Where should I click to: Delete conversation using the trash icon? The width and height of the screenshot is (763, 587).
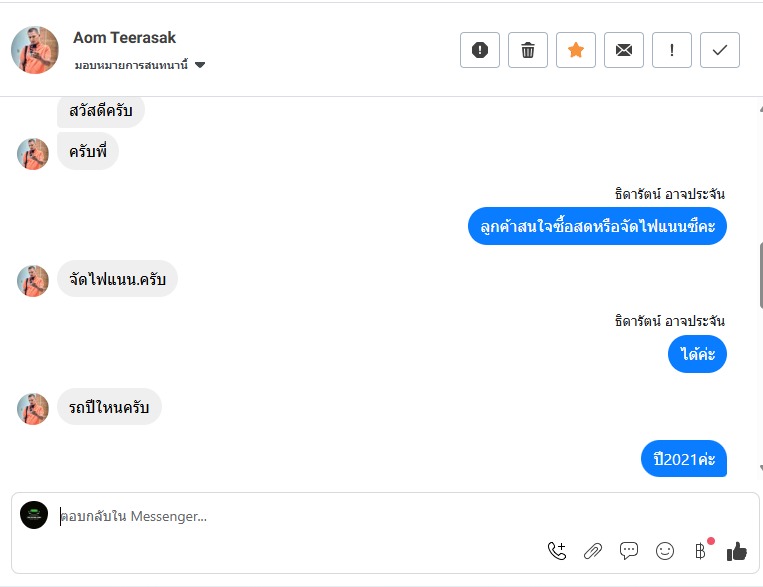[x=528, y=50]
